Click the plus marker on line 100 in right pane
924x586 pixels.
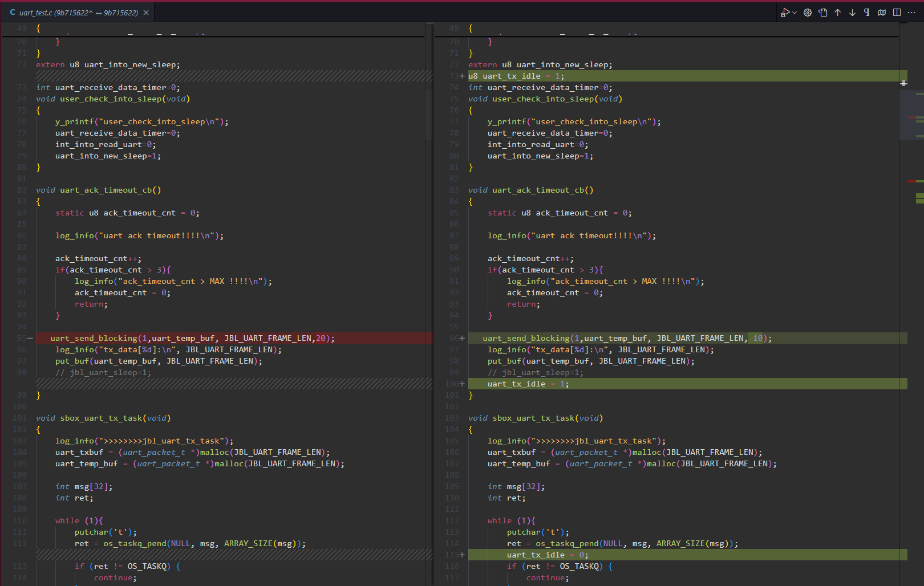463,384
